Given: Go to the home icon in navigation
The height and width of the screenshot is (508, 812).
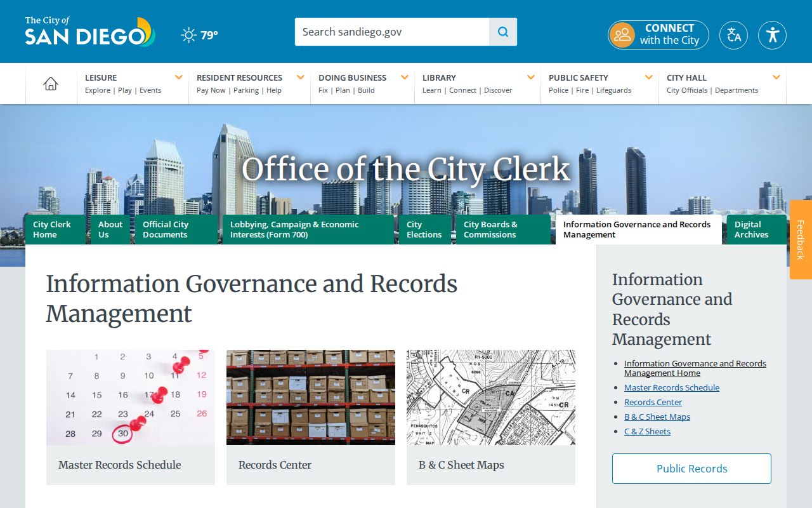Looking at the screenshot, I should click(x=51, y=84).
